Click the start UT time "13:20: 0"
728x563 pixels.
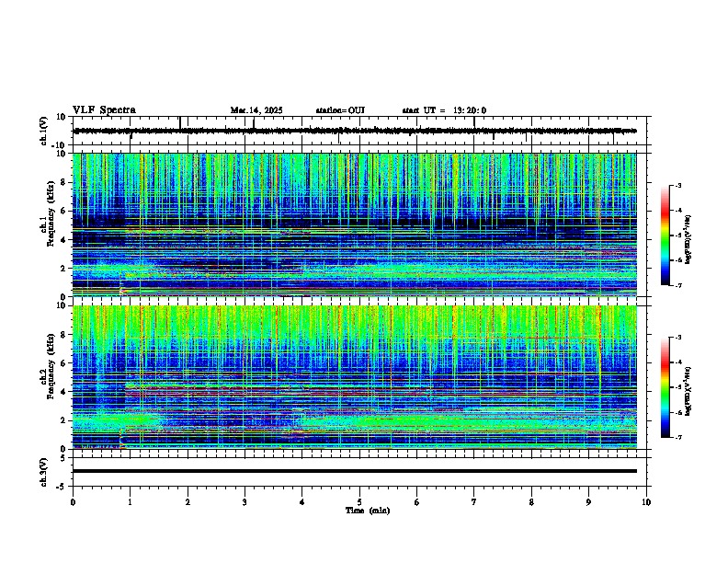coord(470,110)
